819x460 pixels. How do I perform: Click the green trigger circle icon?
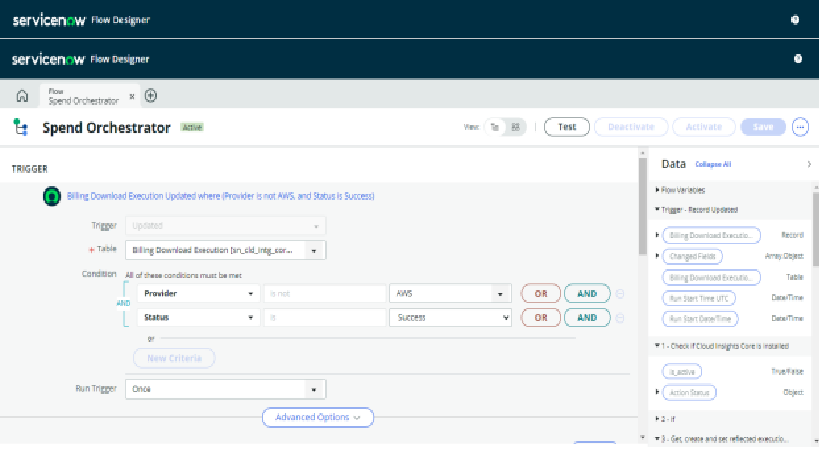(52, 196)
